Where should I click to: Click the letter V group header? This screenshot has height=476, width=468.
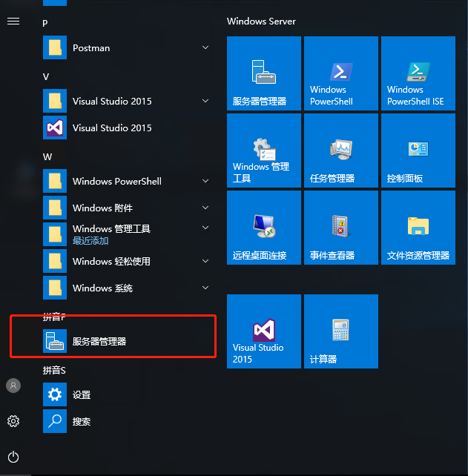pos(46,76)
